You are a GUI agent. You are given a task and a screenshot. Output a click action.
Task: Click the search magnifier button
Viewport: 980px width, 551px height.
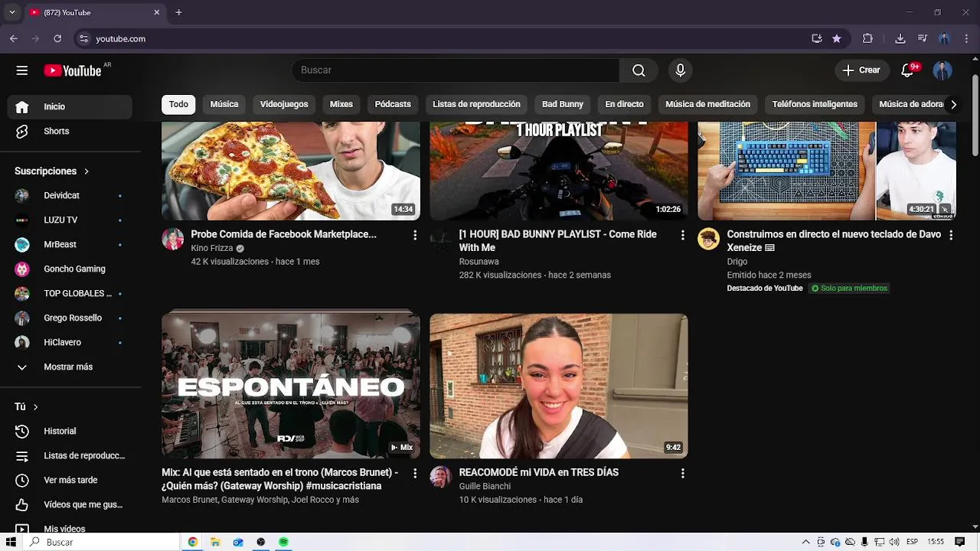pos(639,70)
